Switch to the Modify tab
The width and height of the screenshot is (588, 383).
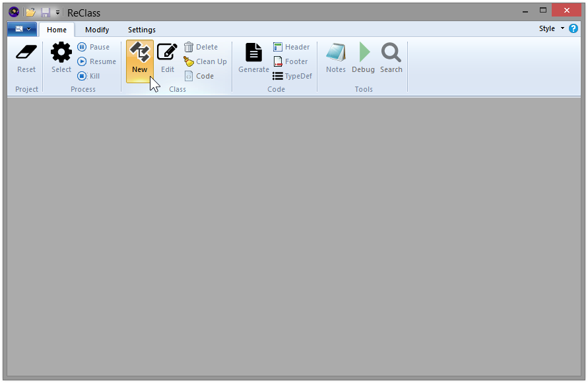pyautogui.click(x=97, y=30)
